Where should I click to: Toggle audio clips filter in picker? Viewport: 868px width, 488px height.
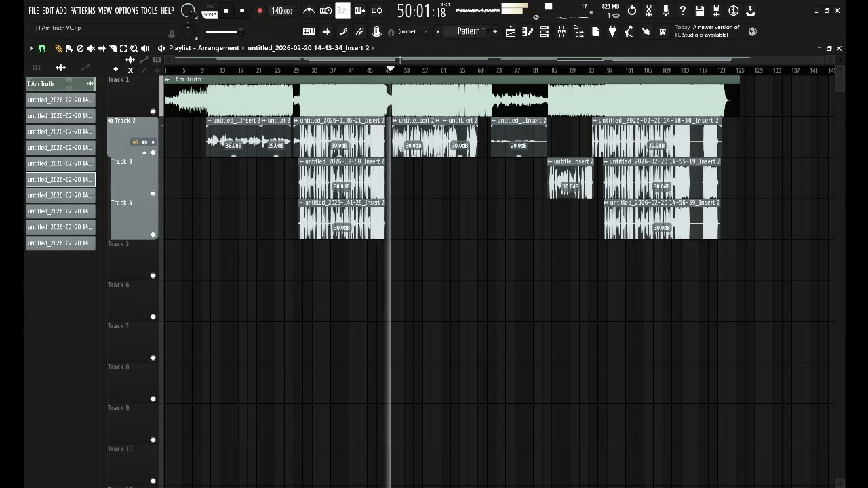click(x=60, y=68)
